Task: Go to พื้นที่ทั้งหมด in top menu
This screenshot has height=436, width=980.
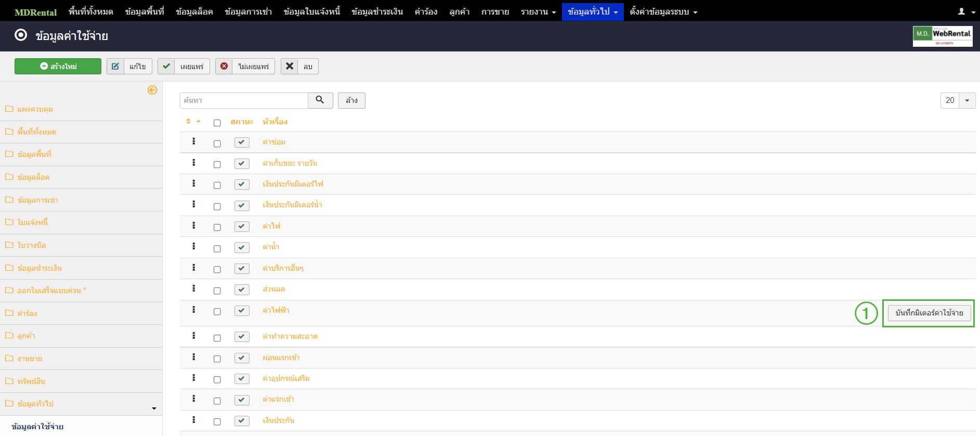Action: point(90,11)
